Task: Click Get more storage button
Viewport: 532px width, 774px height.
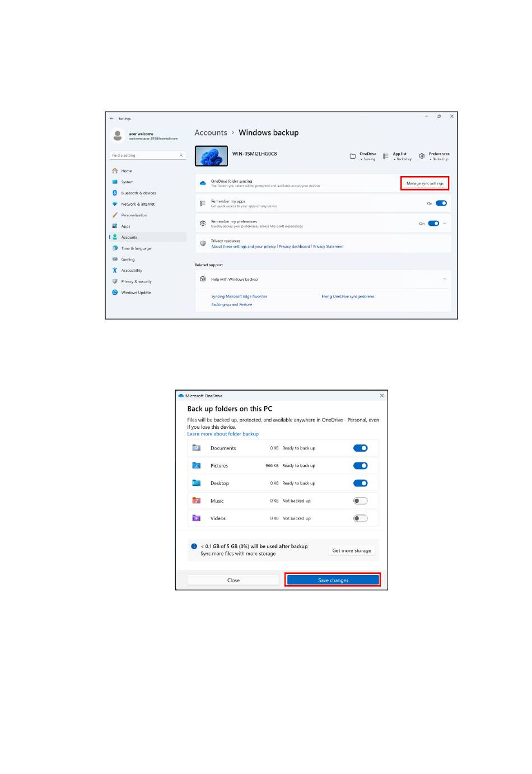Action: point(352,550)
